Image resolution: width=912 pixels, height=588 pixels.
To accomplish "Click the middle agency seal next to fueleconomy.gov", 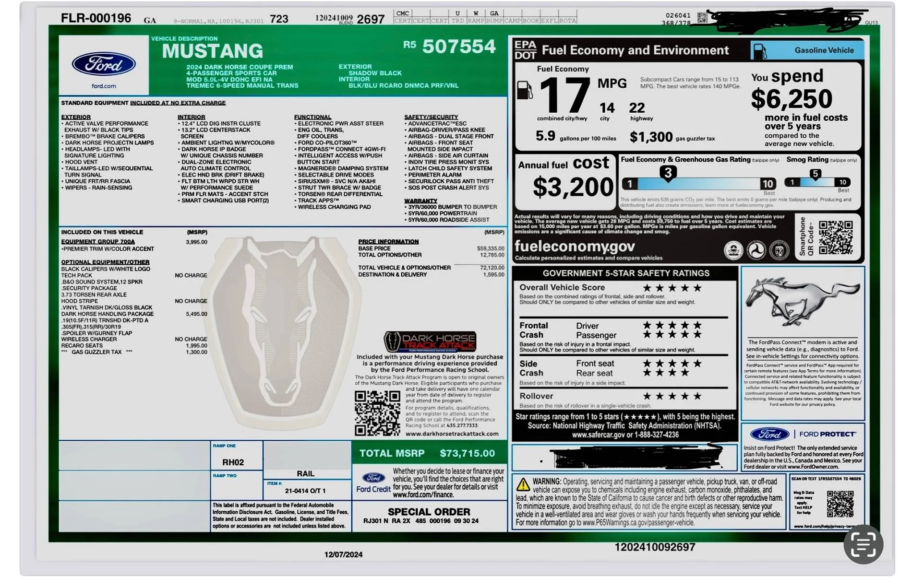I will tap(756, 250).
